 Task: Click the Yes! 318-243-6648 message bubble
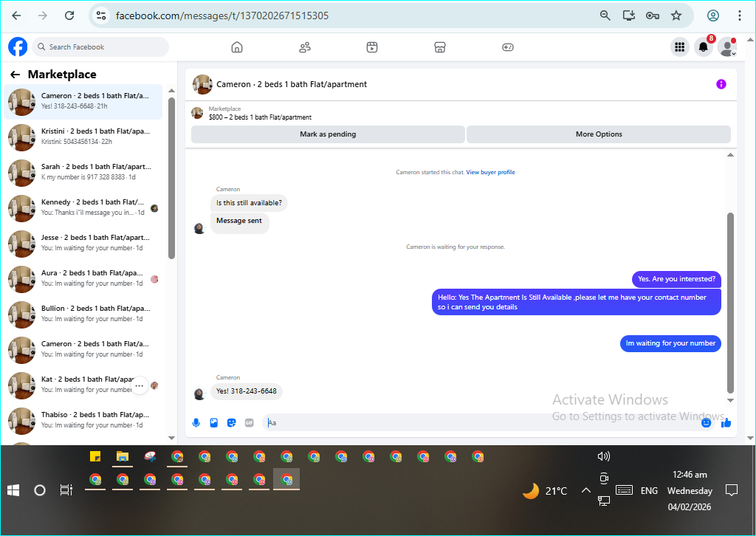pyautogui.click(x=247, y=391)
